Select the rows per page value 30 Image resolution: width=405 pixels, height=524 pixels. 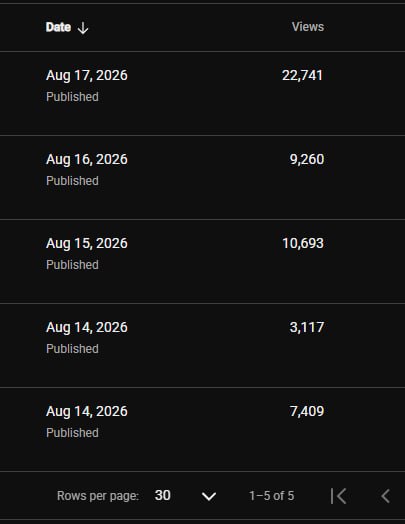163,495
